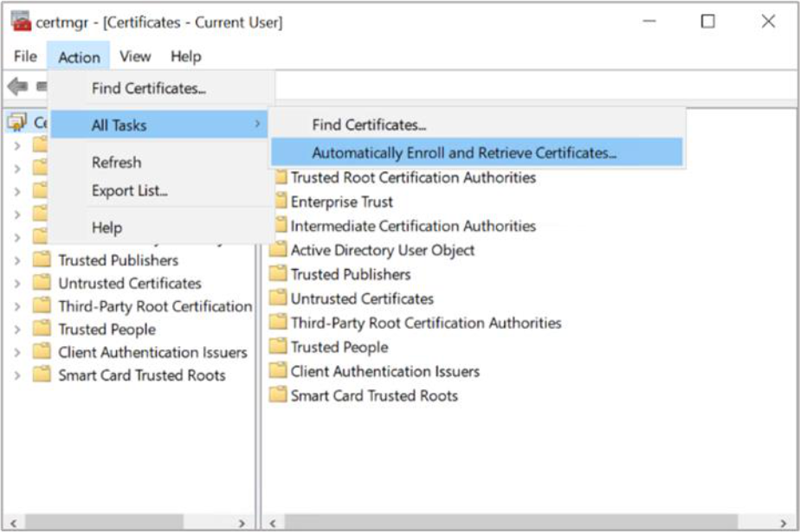
Task: Open the File menu
Action: click(25, 56)
